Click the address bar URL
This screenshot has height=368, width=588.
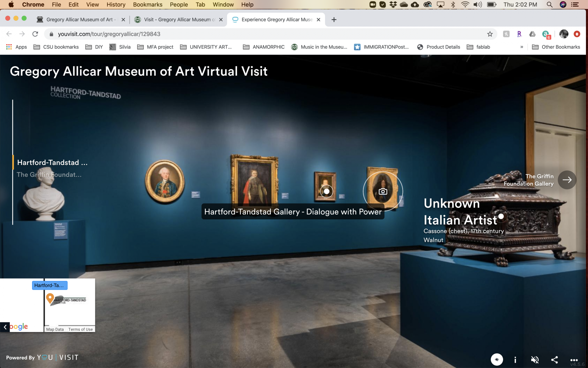point(109,34)
